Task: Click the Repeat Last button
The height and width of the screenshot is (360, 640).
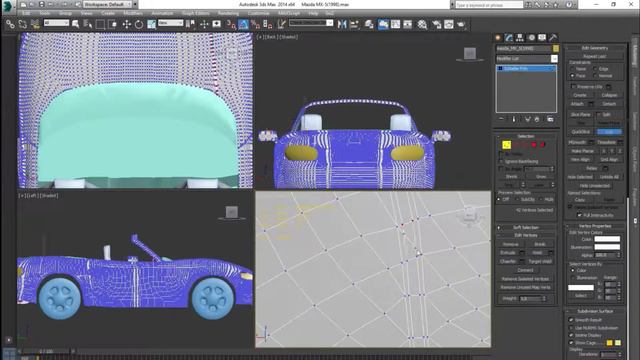Action: 595,56
